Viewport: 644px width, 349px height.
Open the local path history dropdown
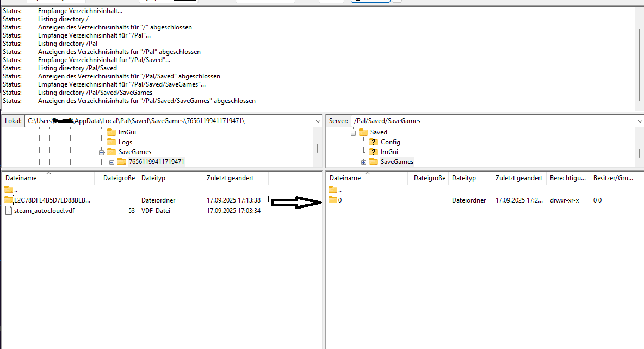pyautogui.click(x=319, y=121)
